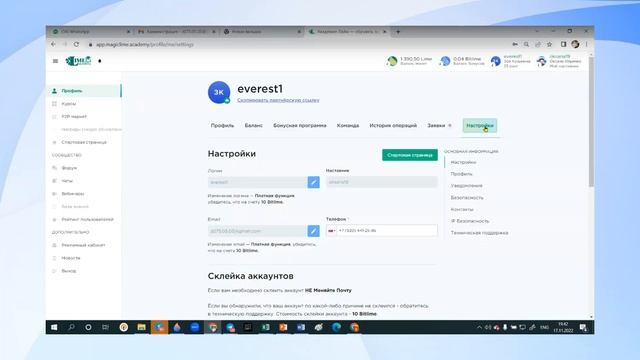Open a new browser tab with plus
Image resolution: width=640 pixels, height=360 pixels.
click(398, 31)
